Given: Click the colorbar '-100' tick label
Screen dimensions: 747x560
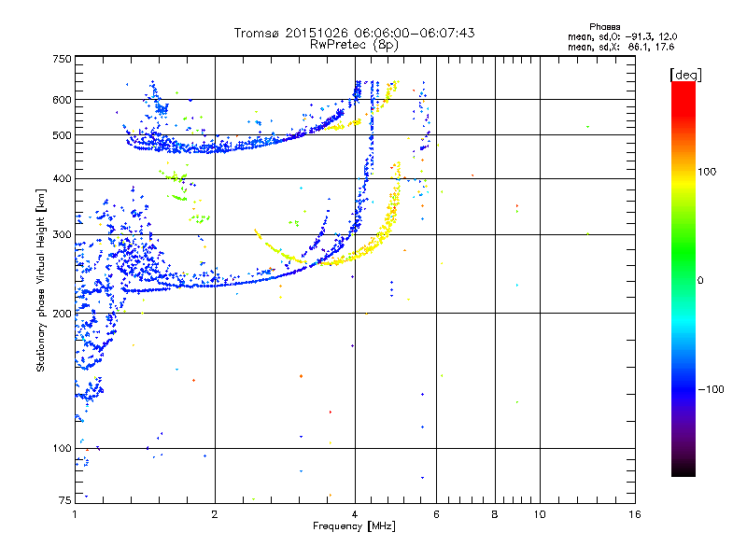Looking at the screenshot, I should point(711,389).
